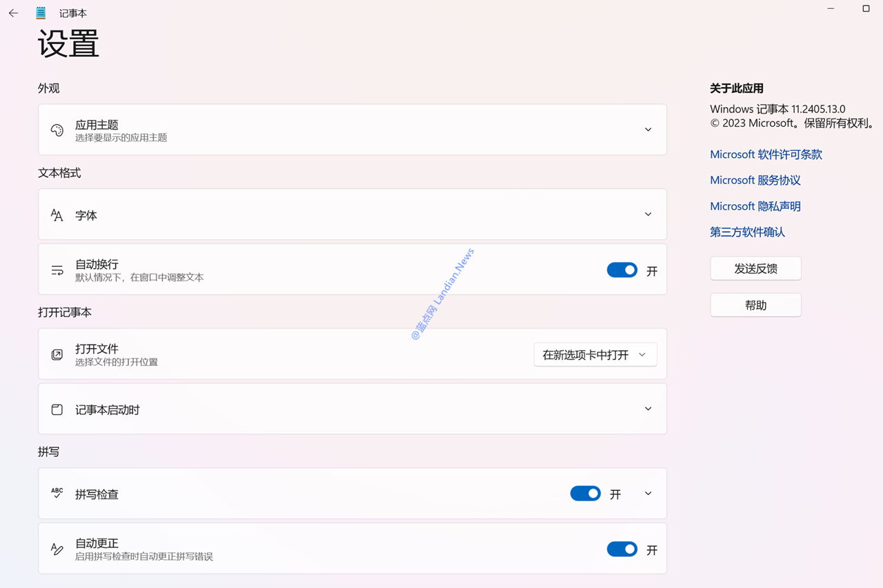883x588 pixels.
Task: Click the 自动更正 label text
Action: [x=97, y=543]
